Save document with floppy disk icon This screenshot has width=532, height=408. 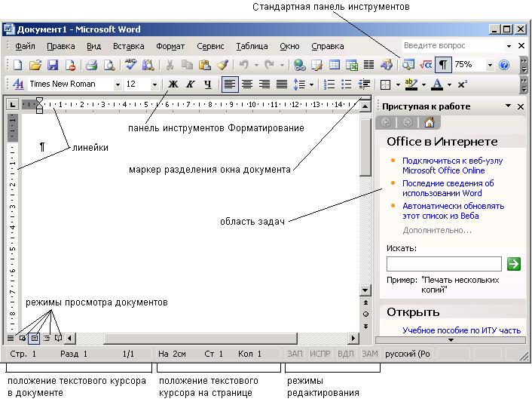53,65
